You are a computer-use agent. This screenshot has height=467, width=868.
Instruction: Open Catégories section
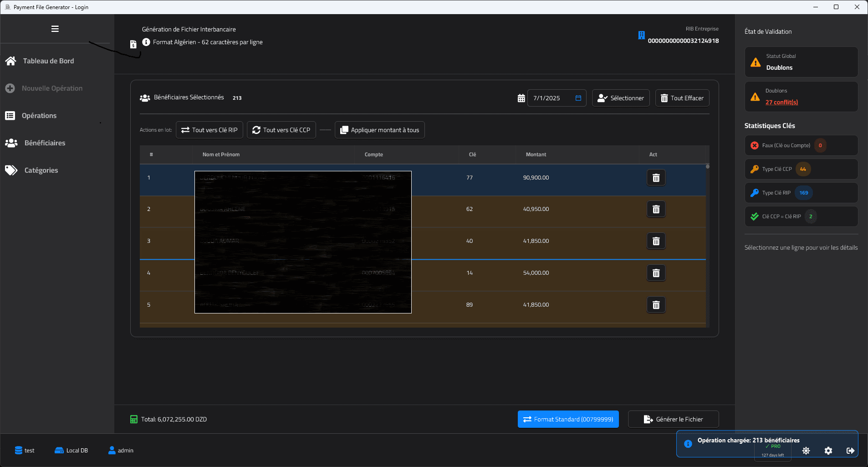[31, 170]
